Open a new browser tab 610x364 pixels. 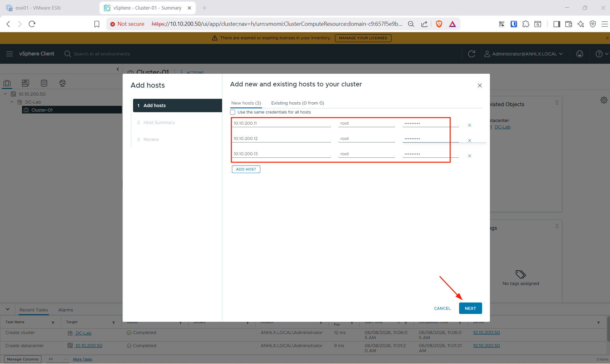[205, 8]
